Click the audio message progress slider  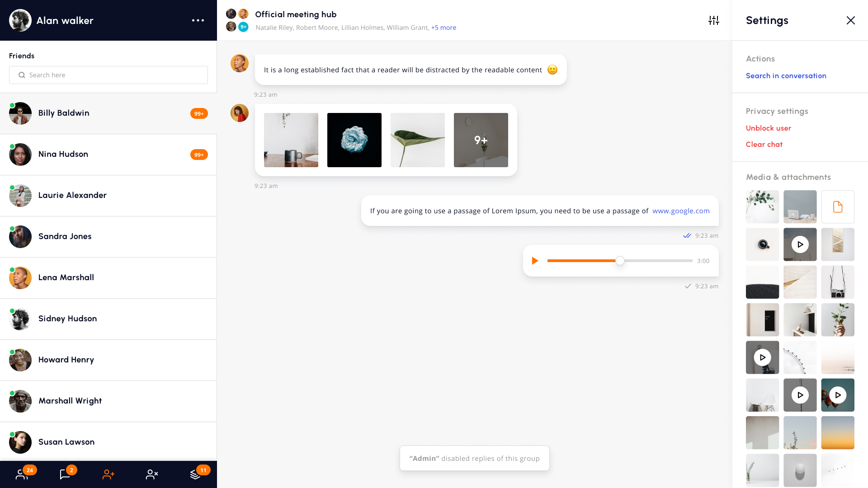pos(619,261)
